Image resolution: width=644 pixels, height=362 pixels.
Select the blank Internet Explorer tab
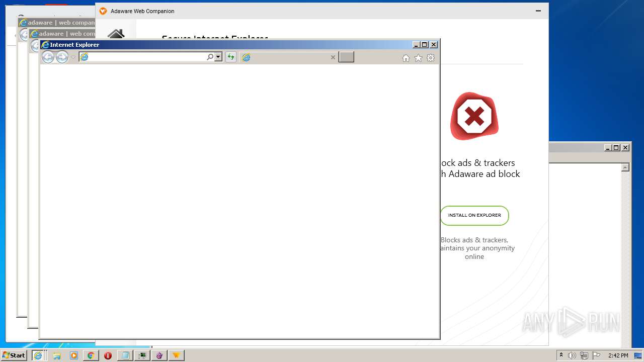(x=288, y=57)
